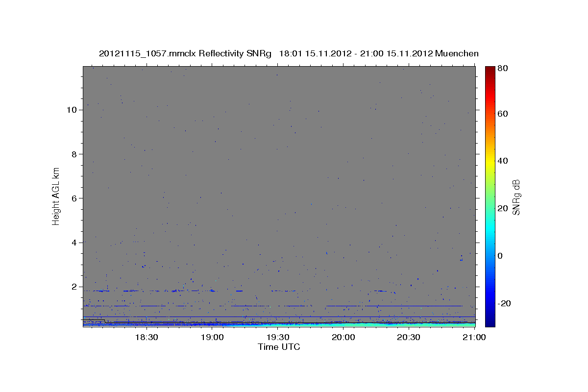The width and height of the screenshot is (588, 392).
Task: Select the 'Muenchen' location label in title
Action: coord(457,53)
